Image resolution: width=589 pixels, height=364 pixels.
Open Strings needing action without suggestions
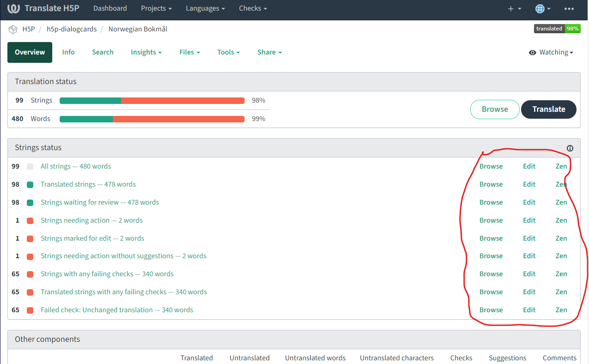coord(123,256)
